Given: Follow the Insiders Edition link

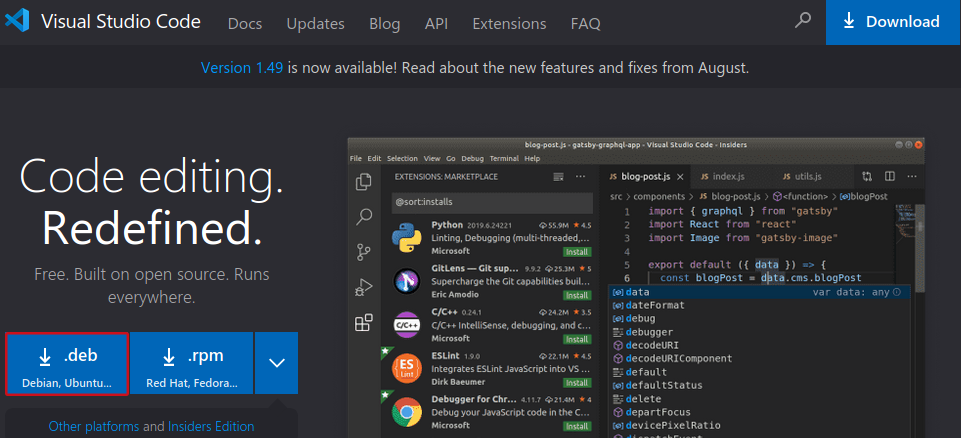Looking at the screenshot, I should click(x=211, y=426).
